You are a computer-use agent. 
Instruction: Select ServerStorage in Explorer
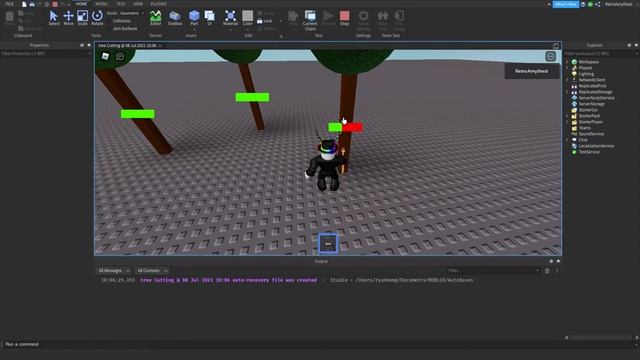point(591,104)
